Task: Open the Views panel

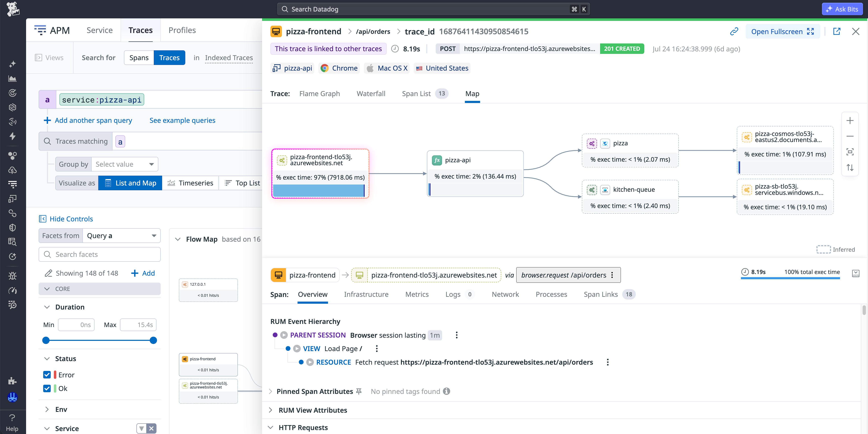Action: [x=49, y=58]
